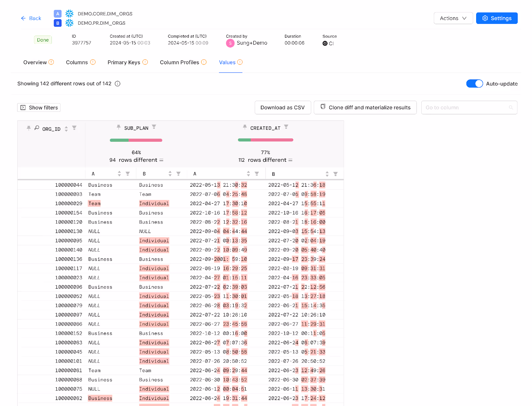Click the search icon on ORG_ID column
532x406 pixels.
37,128
